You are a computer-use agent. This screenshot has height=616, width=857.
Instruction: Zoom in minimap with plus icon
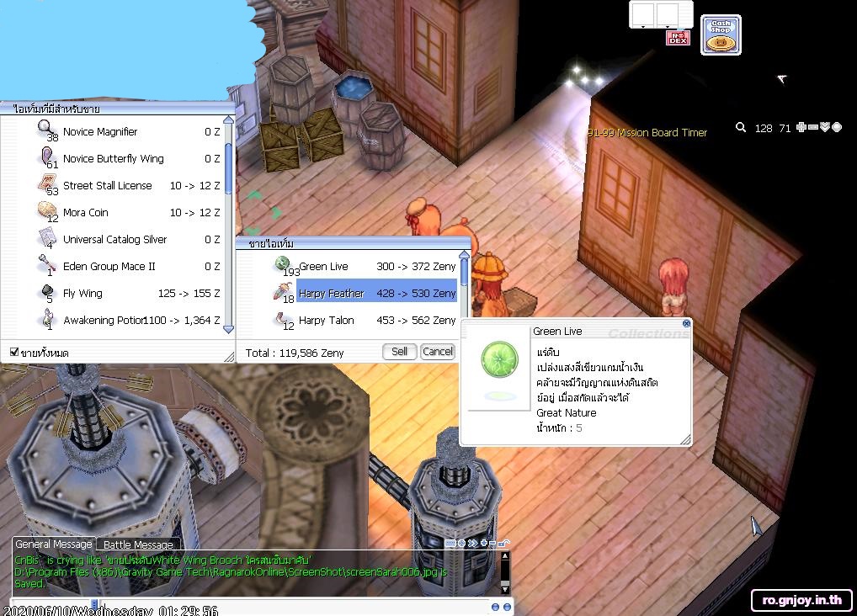[801, 127]
